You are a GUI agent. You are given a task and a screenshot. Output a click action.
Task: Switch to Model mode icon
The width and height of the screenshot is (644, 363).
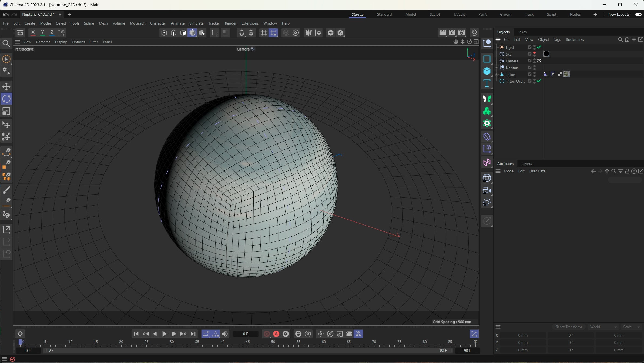pyautogui.click(x=192, y=33)
